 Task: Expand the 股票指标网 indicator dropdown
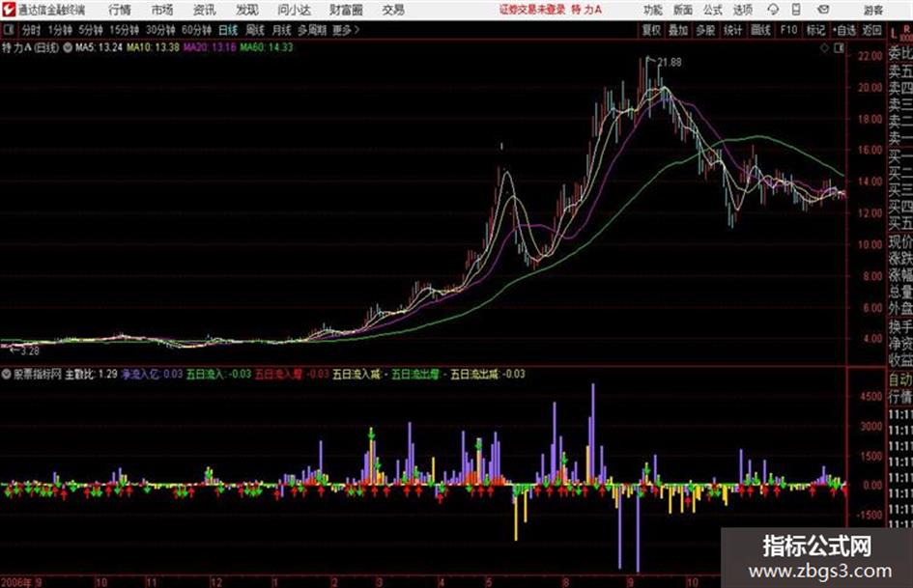pos(7,375)
